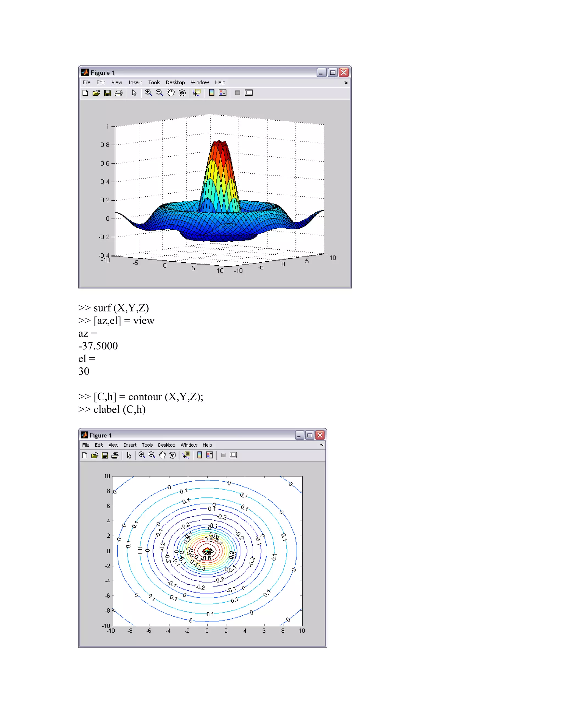This screenshot has height=728, width=563.
Task: Click Save icon in surf figure toolbar
Action: point(107,93)
